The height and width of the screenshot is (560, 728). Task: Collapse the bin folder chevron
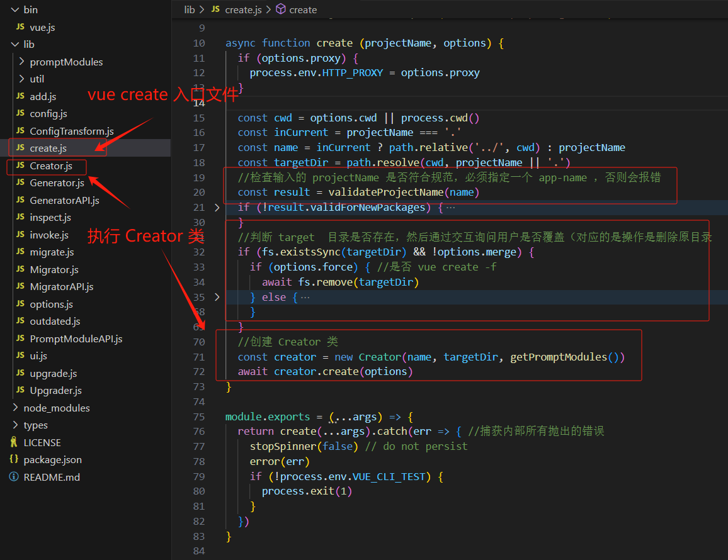(x=15, y=9)
